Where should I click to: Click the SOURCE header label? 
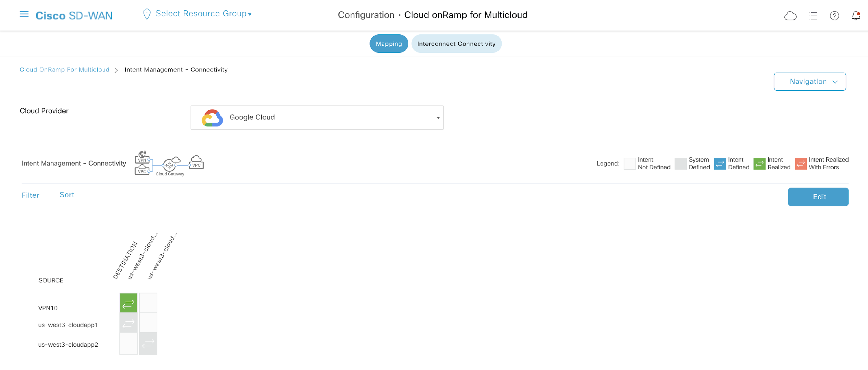51,281
